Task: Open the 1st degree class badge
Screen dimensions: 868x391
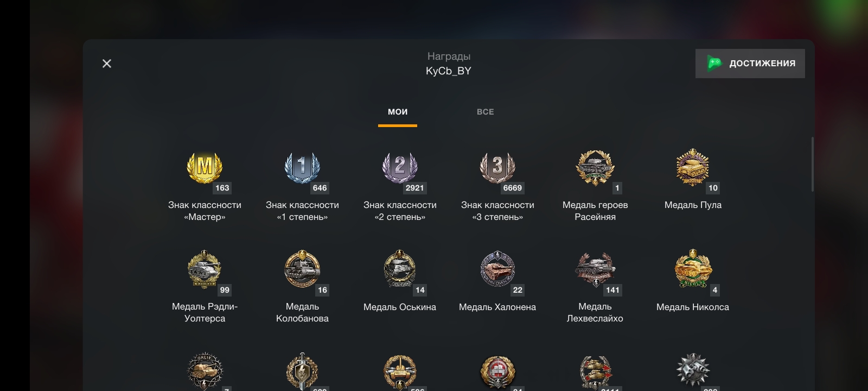Action: click(x=302, y=167)
